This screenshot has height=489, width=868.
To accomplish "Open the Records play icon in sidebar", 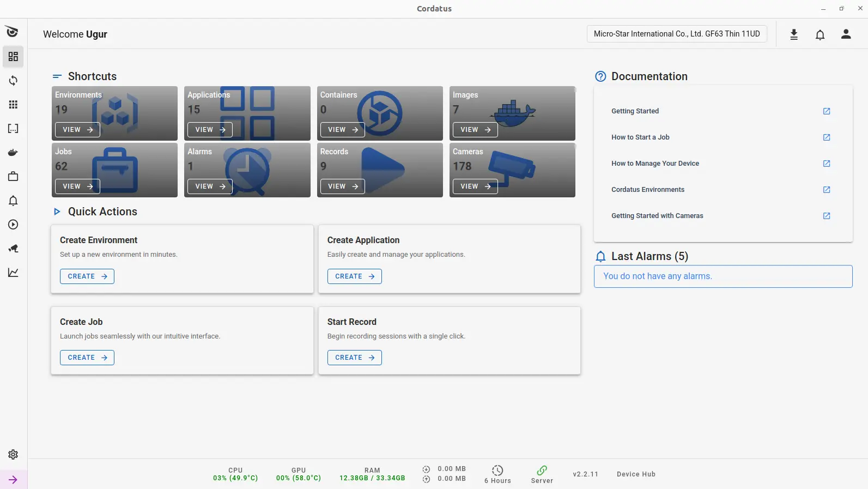I will 13,225.
